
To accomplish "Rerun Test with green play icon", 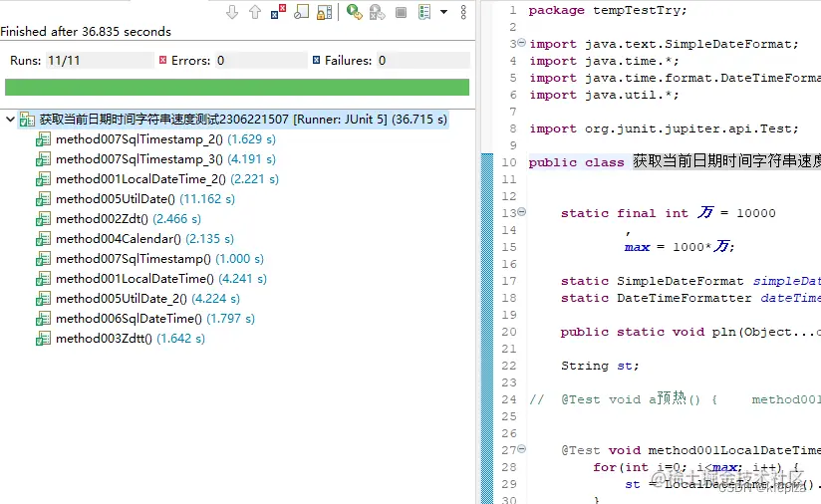I will click(x=355, y=12).
